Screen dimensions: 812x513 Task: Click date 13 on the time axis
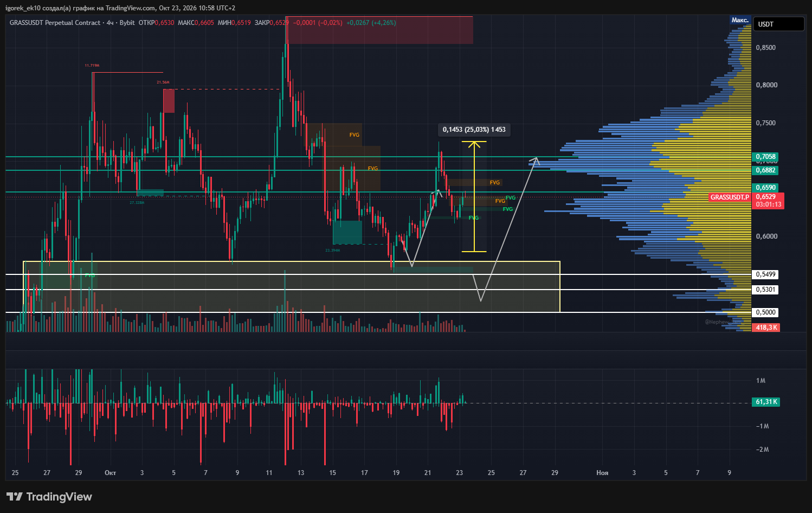pyautogui.click(x=301, y=473)
